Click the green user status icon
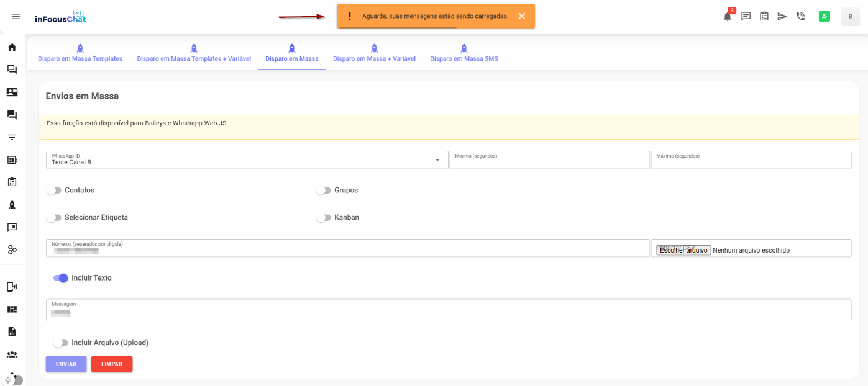Screen dimensions: 868x386 pos(825,17)
